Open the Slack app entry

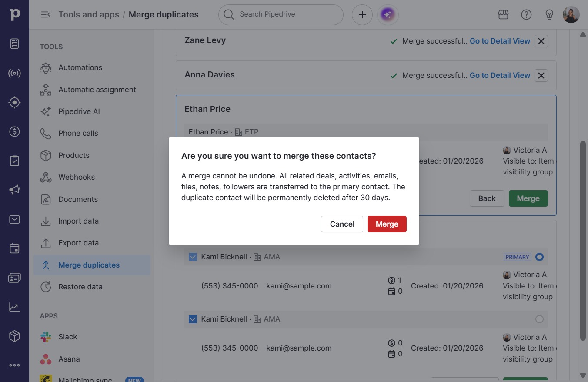pos(92,337)
